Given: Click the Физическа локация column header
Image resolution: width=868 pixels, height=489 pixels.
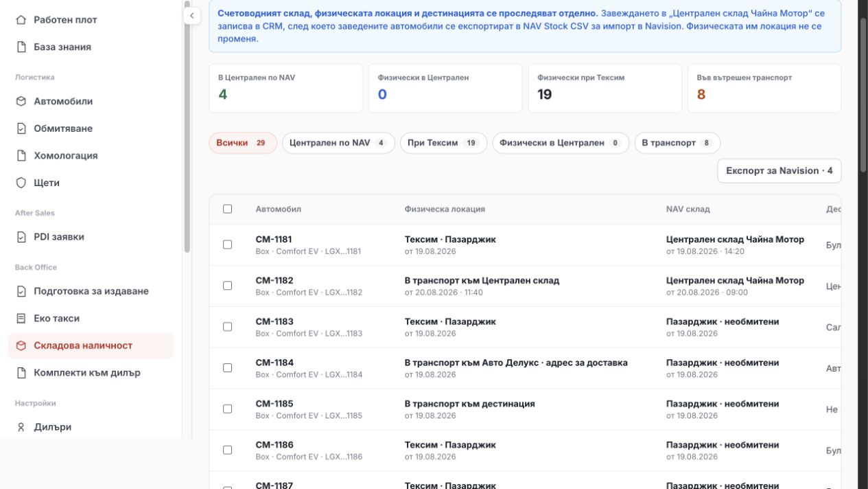Looking at the screenshot, I should 445,209.
